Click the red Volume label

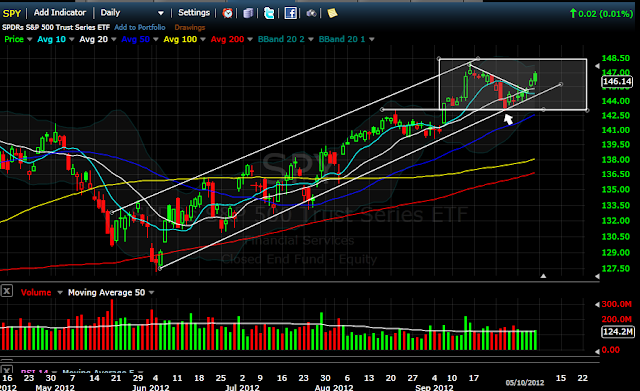[36, 293]
